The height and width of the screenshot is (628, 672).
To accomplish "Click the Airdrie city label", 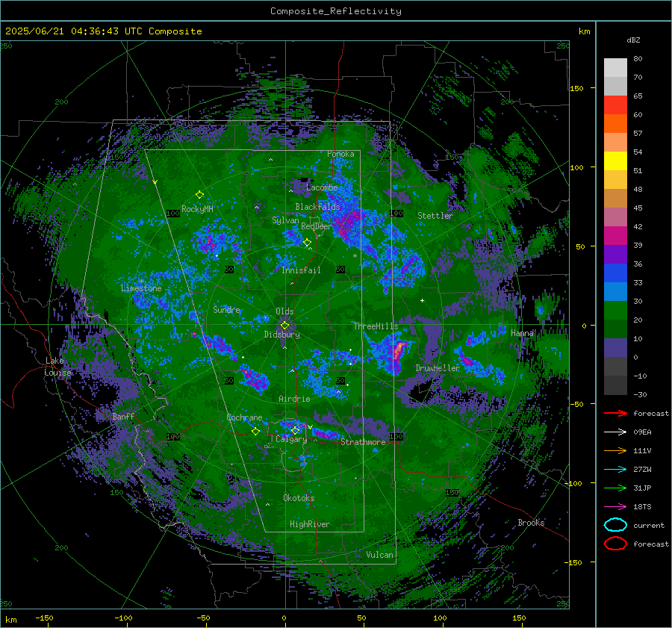I will click(x=294, y=399).
